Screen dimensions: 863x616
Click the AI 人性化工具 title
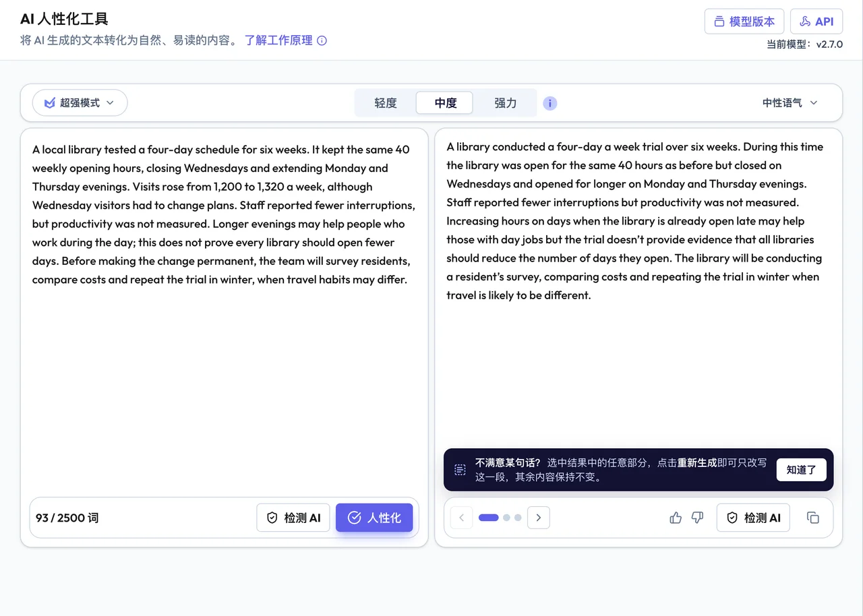[64, 19]
